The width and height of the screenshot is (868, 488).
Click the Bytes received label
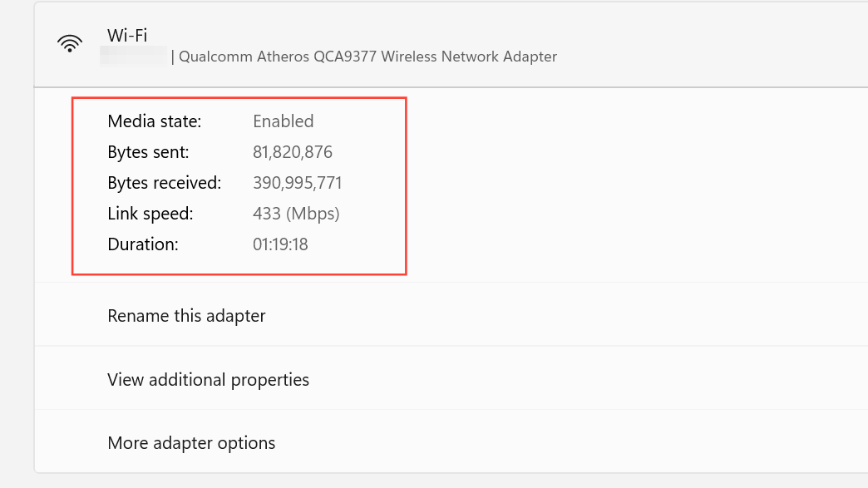tap(164, 183)
